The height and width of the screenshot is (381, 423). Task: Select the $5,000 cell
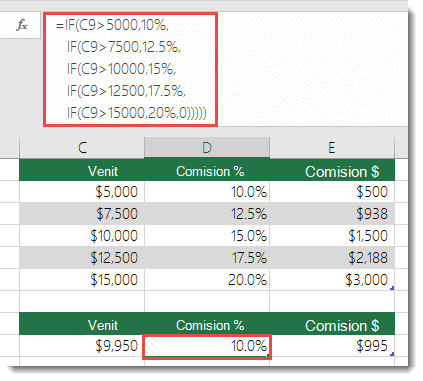pyautogui.click(x=82, y=192)
